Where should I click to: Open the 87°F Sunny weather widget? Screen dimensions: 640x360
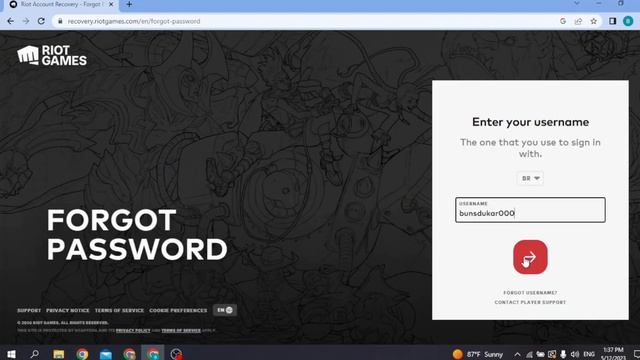click(x=478, y=354)
